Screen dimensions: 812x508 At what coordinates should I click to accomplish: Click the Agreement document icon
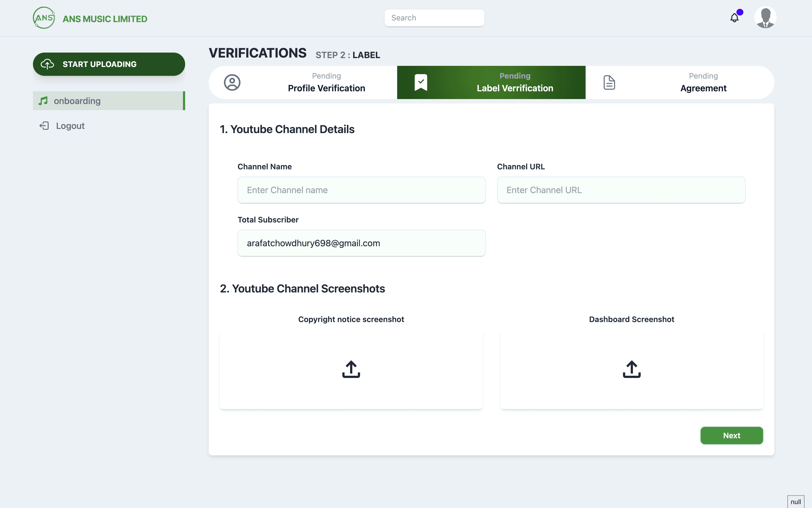(609, 82)
